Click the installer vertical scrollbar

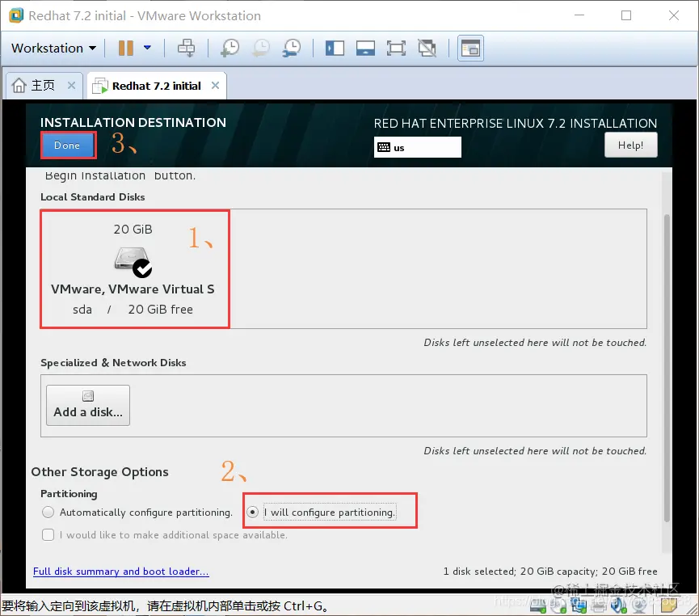click(667, 368)
